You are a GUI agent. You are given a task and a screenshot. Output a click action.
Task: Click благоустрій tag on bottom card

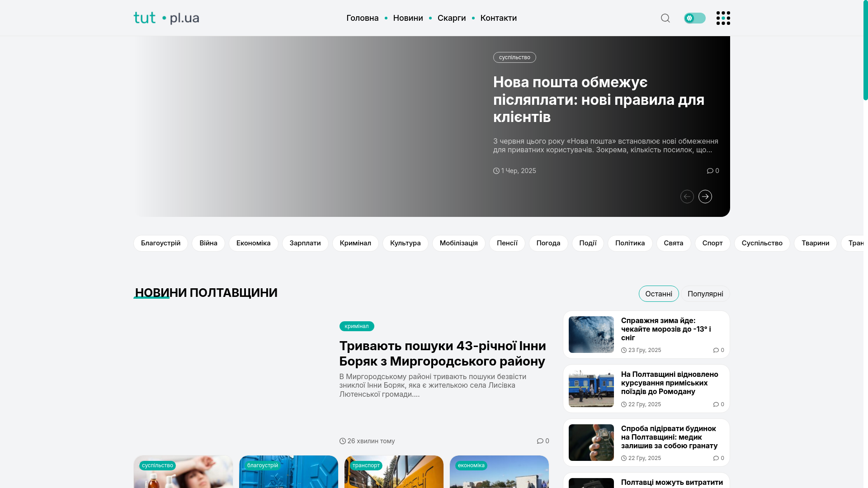[263, 465]
